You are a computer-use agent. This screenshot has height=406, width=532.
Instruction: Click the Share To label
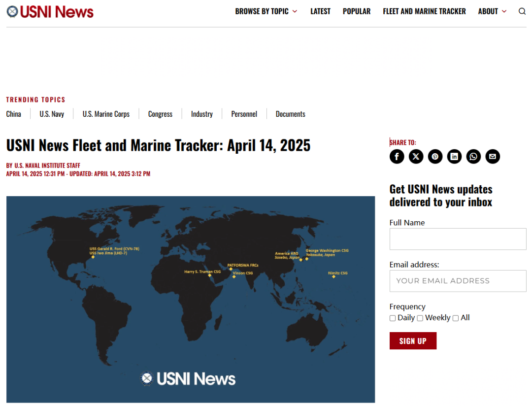coord(403,142)
